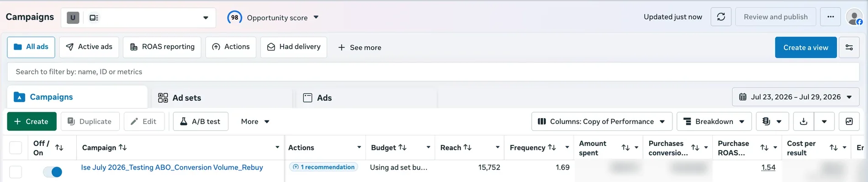The image size is (868, 182).
Task: Switch to the Had delivery view
Action: coord(294,47)
